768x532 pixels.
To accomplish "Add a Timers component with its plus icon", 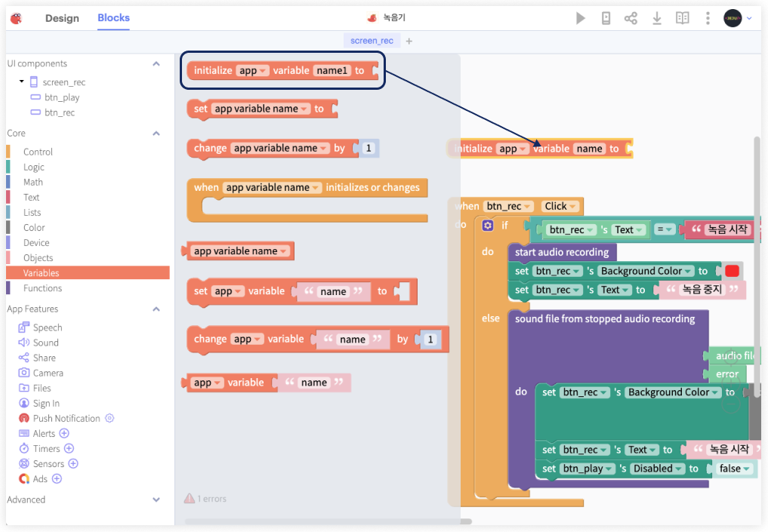I will coord(69,448).
